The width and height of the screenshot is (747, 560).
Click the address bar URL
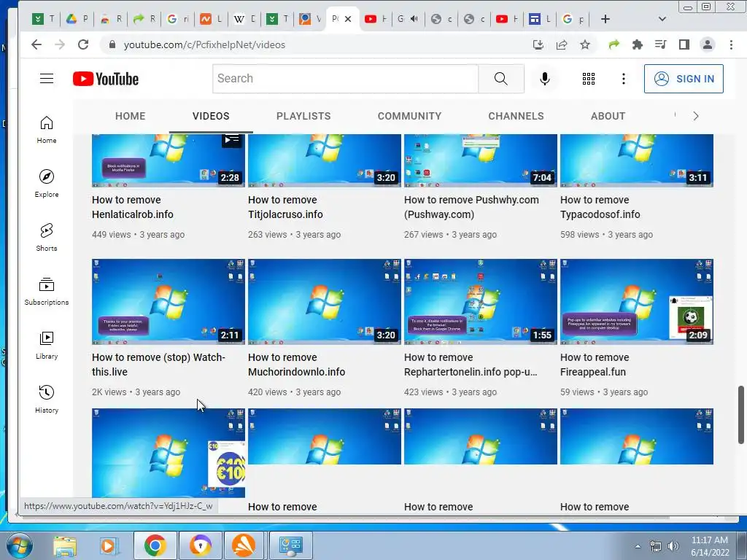[x=204, y=44]
